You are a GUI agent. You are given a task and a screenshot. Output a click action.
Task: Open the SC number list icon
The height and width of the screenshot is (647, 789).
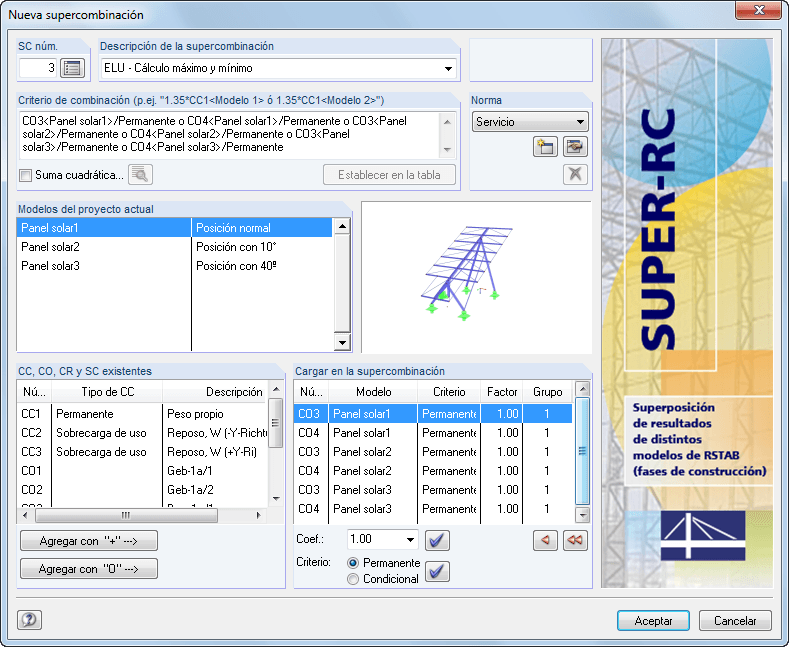72,68
